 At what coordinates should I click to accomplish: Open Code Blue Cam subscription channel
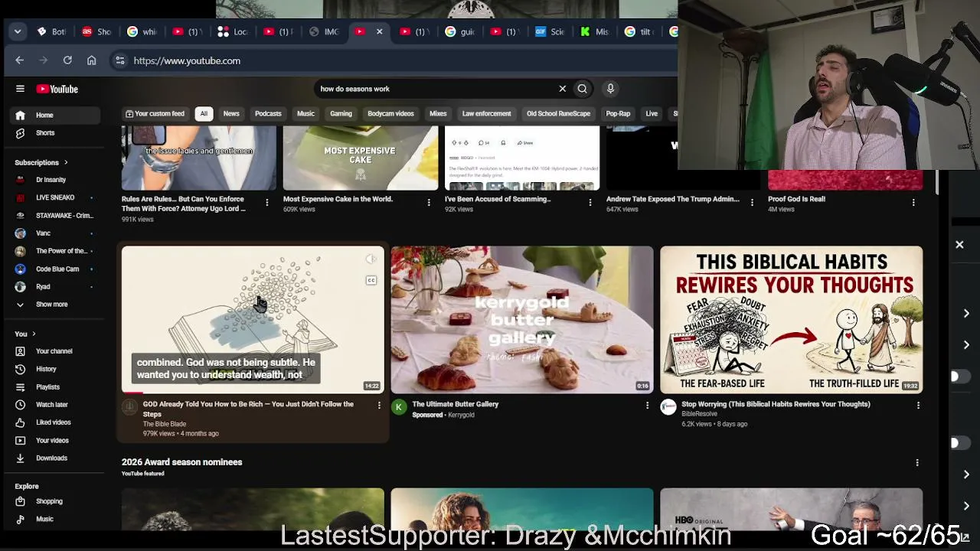tap(54, 269)
